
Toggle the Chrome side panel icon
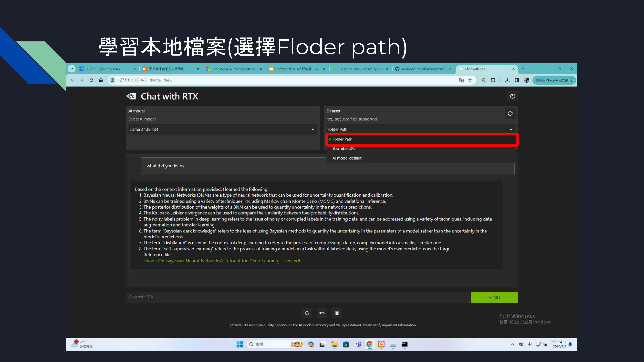(517, 80)
